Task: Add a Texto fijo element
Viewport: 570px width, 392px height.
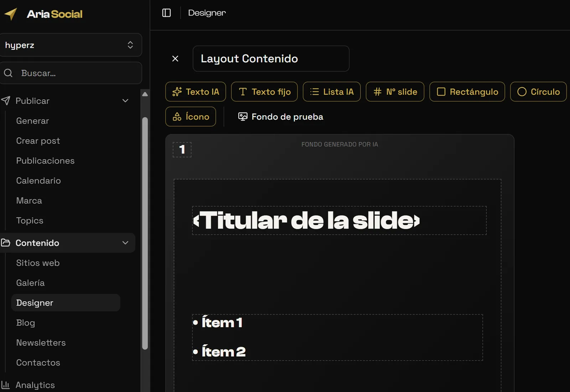Action: [264, 92]
